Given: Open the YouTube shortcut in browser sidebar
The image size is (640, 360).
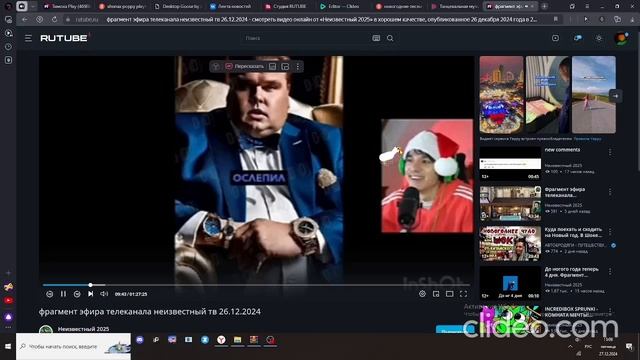Looking at the screenshot, I should pyautogui.click(x=8, y=300).
